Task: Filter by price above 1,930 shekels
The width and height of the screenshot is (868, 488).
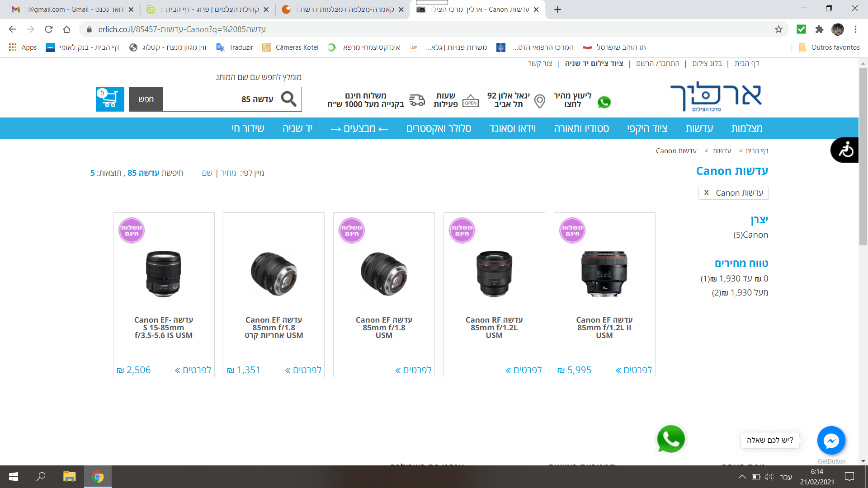Action: 740,293
